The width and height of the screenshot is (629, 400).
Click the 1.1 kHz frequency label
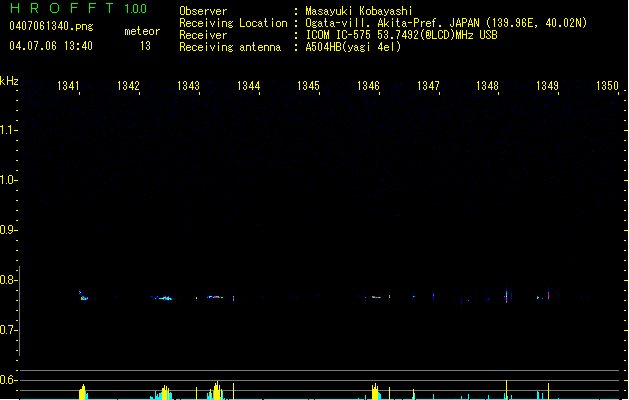coord(8,130)
